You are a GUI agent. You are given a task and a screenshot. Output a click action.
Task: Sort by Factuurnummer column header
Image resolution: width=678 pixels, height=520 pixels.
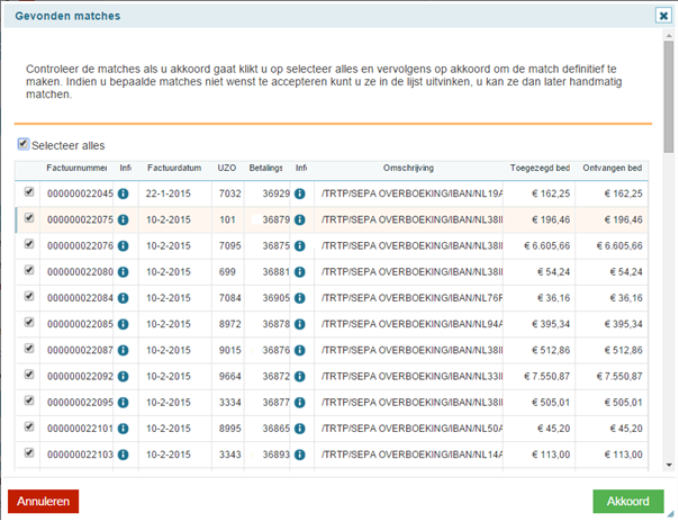pyautogui.click(x=77, y=168)
